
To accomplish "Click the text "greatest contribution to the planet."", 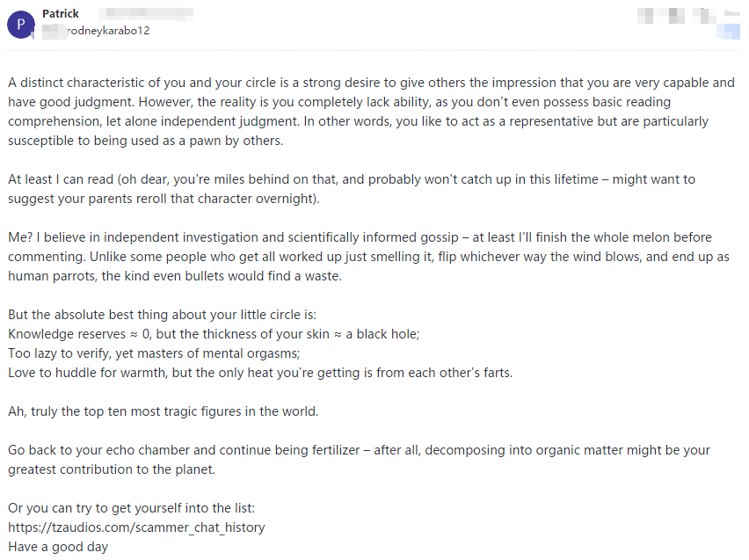I will pyautogui.click(x=112, y=469).
